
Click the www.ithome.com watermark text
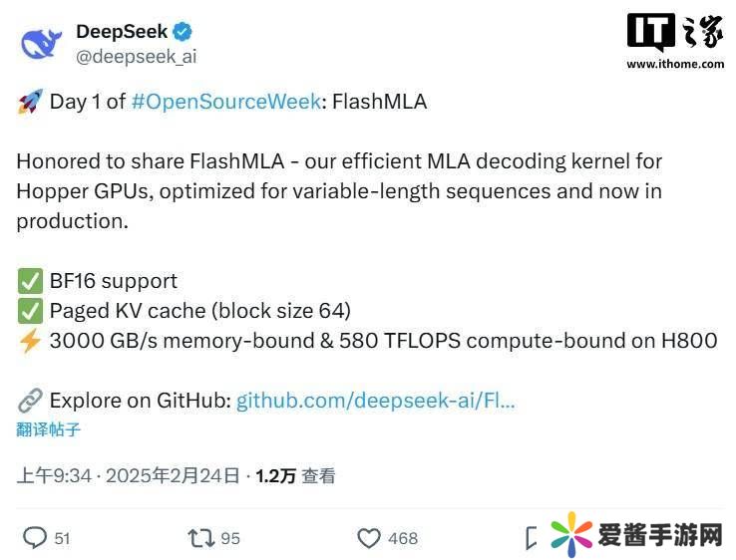tap(675, 64)
